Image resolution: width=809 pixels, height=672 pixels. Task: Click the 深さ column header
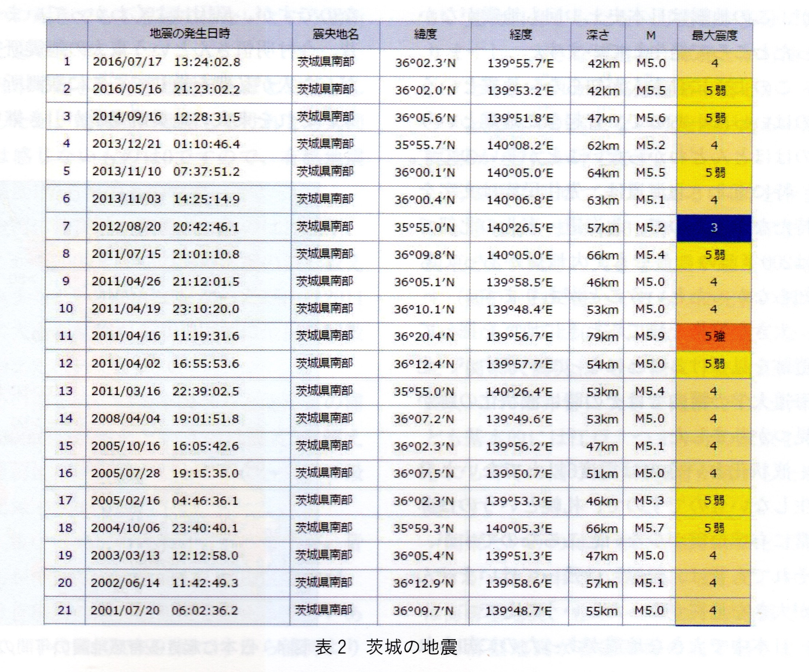coord(597,35)
